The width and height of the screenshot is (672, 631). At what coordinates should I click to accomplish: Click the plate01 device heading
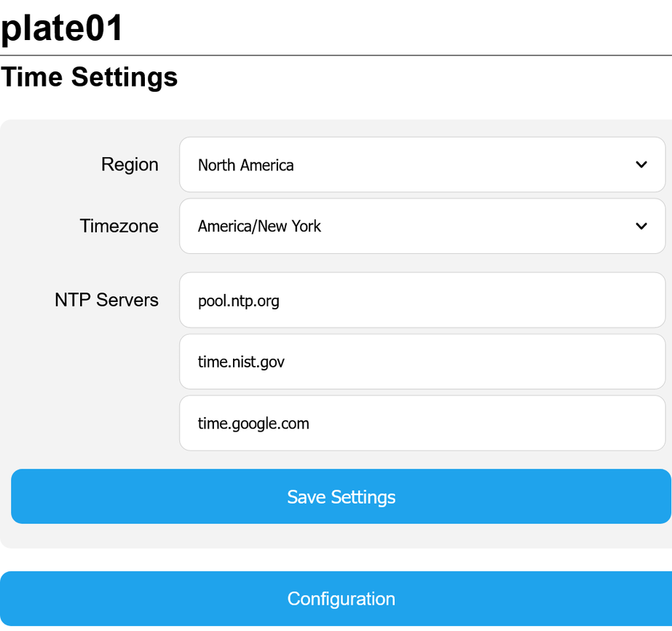click(63, 28)
